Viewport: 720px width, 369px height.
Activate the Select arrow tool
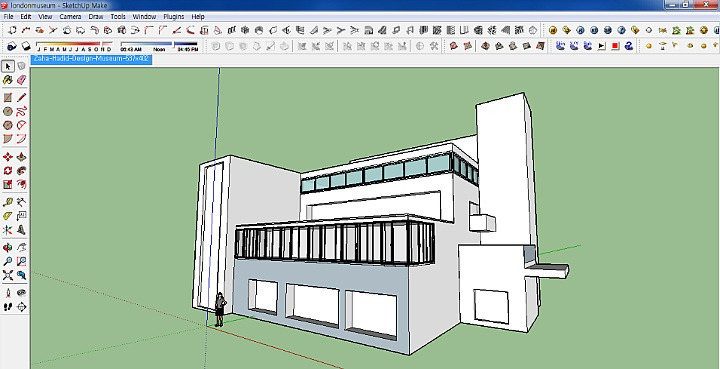(8, 67)
